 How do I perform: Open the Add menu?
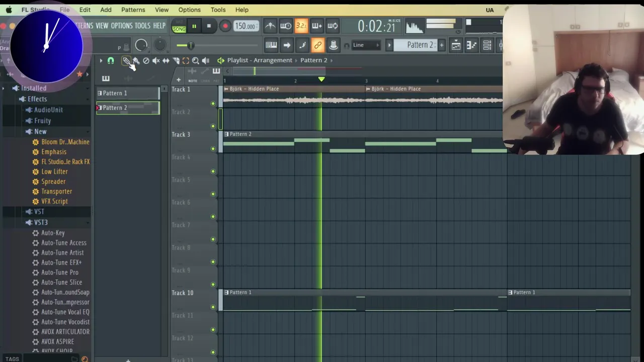[x=106, y=10]
